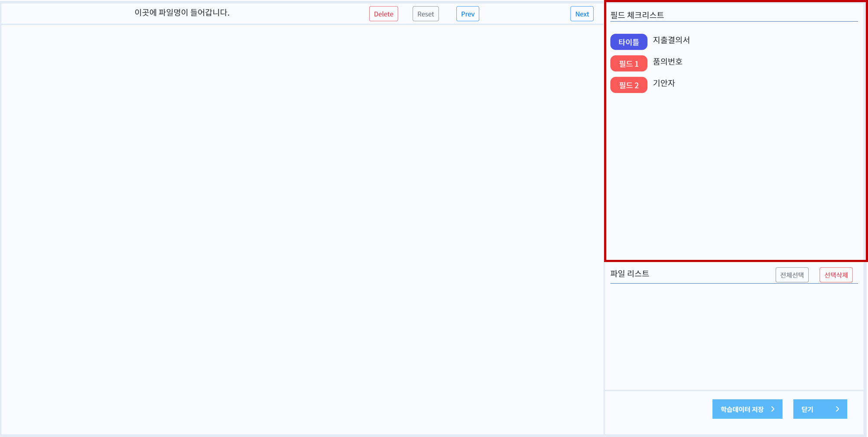
Task: Click 선택삭제 to delete selected files
Action: [836, 275]
